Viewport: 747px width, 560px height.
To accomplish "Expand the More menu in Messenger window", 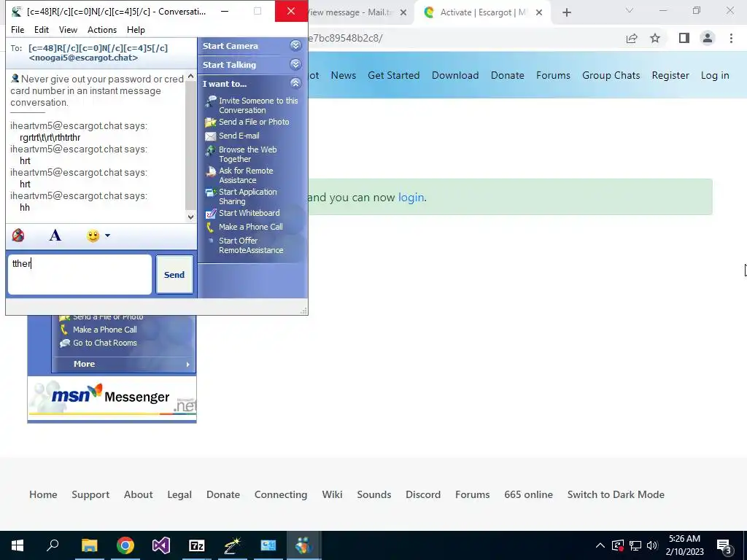I will [x=123, y=364].
